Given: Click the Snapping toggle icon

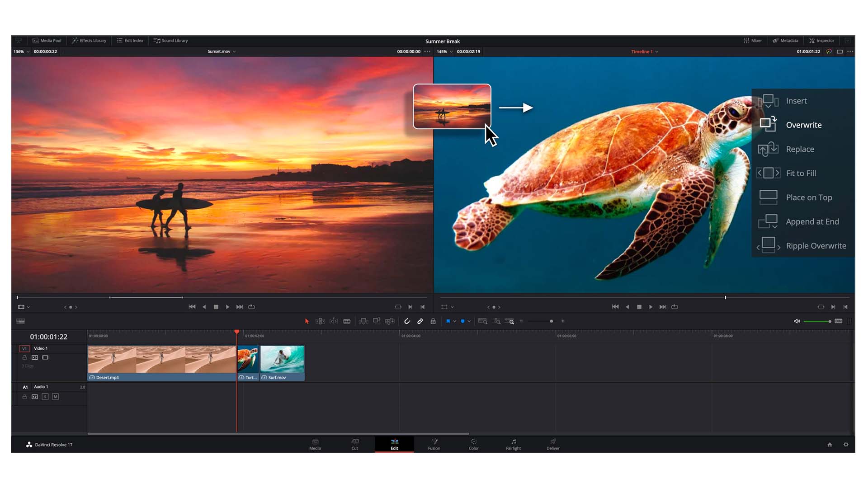Looking at the screenshot, I should click(x=406, y=322).
